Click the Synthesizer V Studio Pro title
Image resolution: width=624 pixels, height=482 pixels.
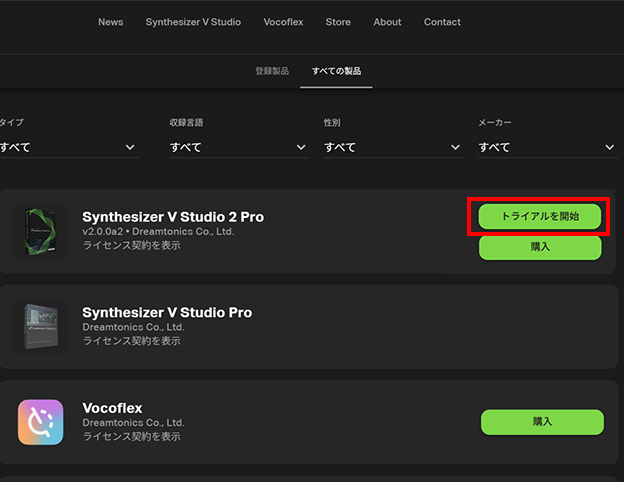coord(167,312)
